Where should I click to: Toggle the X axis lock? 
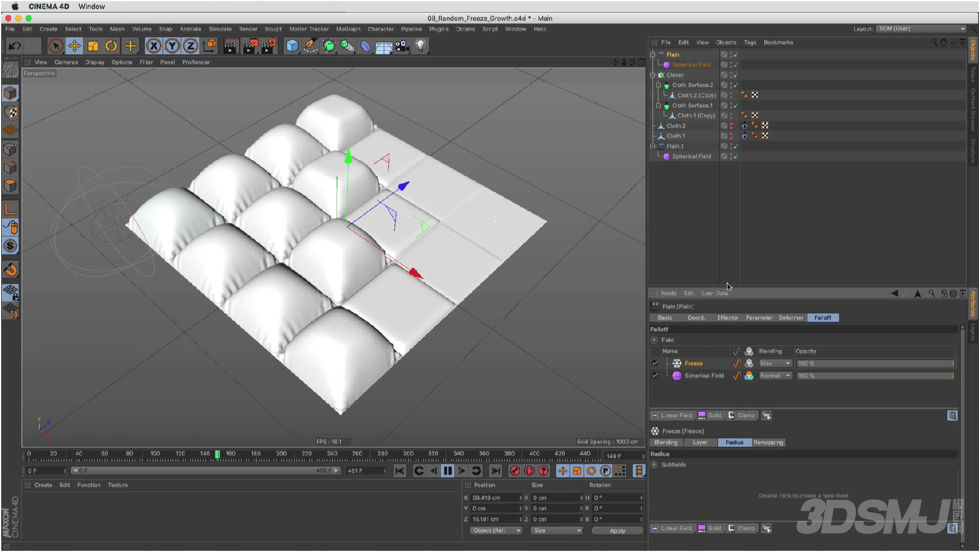[x=153, y=46]
